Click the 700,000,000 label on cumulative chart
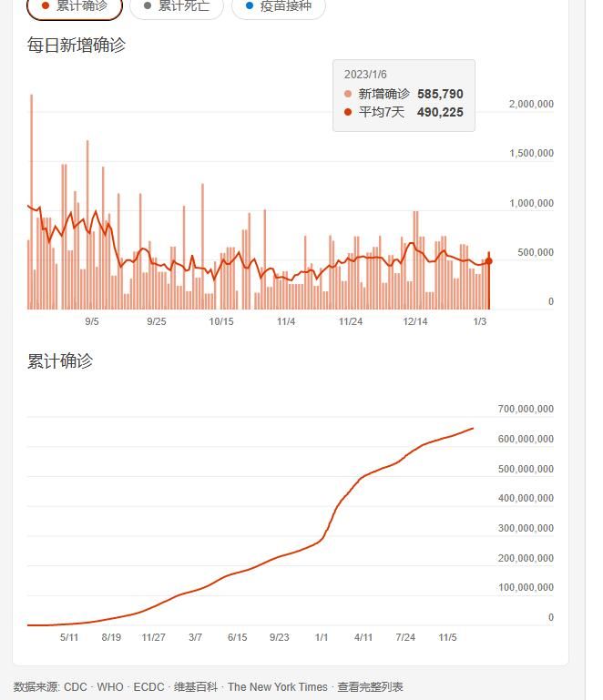Image resolution: width=603 pixels, height=700 pixels. click(525, 410)
